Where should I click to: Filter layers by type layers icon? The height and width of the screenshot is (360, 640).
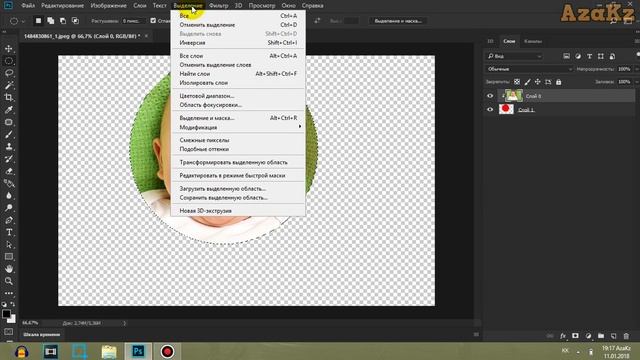[589, 56]
